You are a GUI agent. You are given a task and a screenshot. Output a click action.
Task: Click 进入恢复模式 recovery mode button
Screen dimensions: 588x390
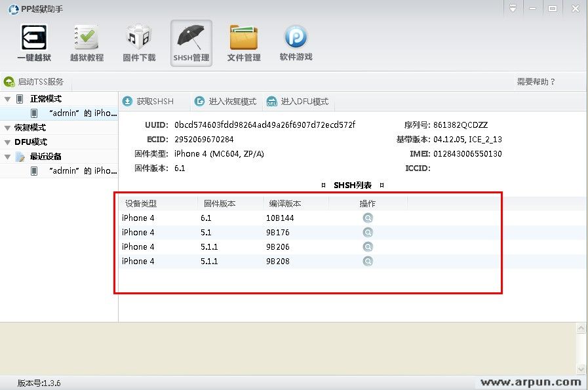coord(225,101)
